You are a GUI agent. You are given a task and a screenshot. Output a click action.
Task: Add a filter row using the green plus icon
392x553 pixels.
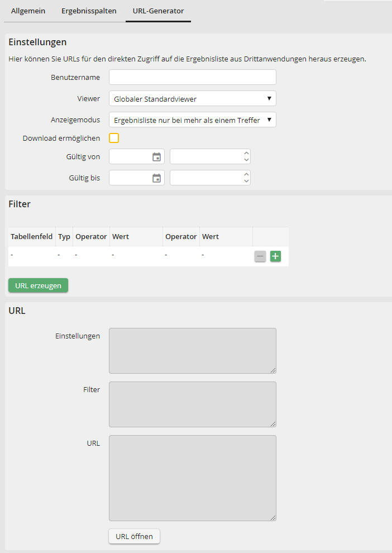point(275,256)
